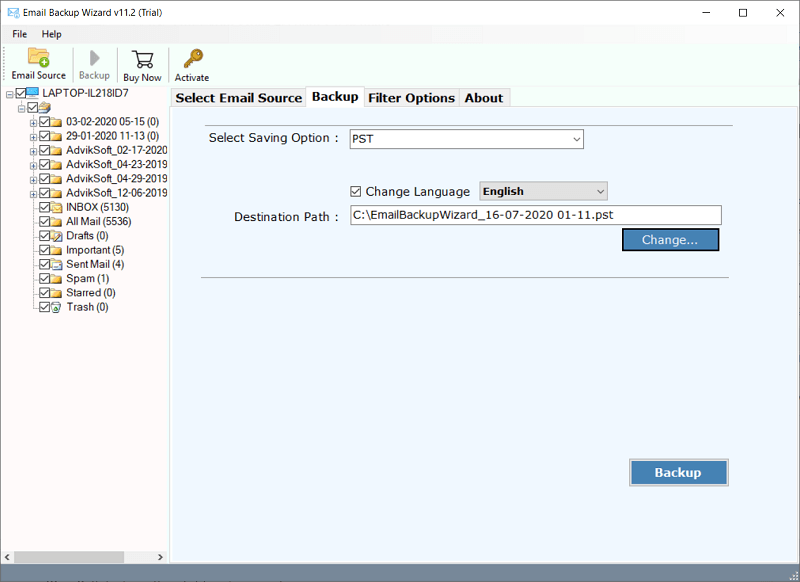Collapse the mail account tree node
The width and height of the screenshot is (800, 582).
click(21, 109)
